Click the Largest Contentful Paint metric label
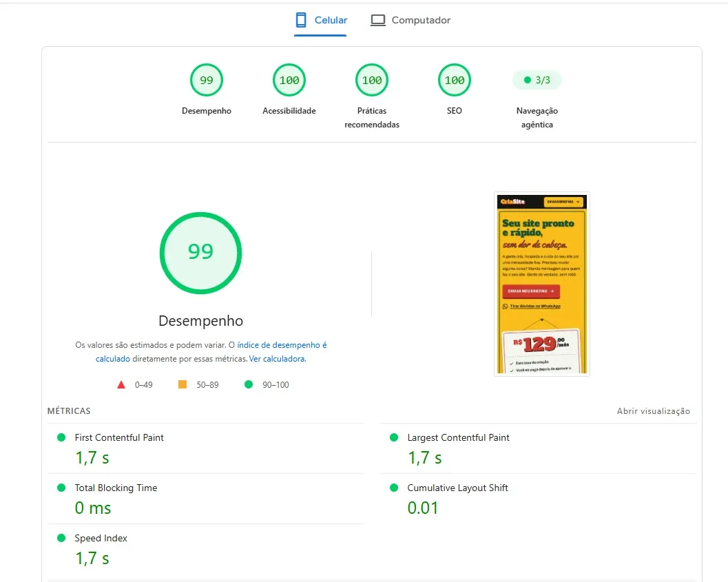Image resolution: width=728 pixels, height=582 pixels. (x=458, y=437)
